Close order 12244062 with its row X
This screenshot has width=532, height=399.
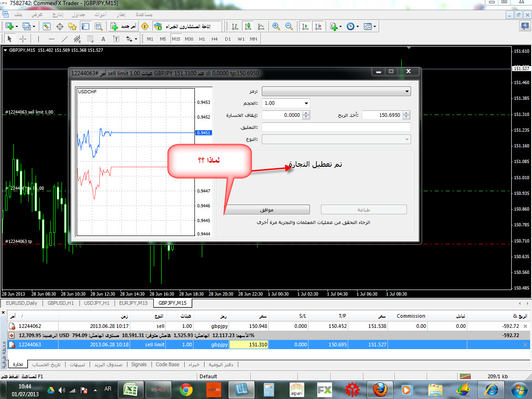click(x=525, y=326)
